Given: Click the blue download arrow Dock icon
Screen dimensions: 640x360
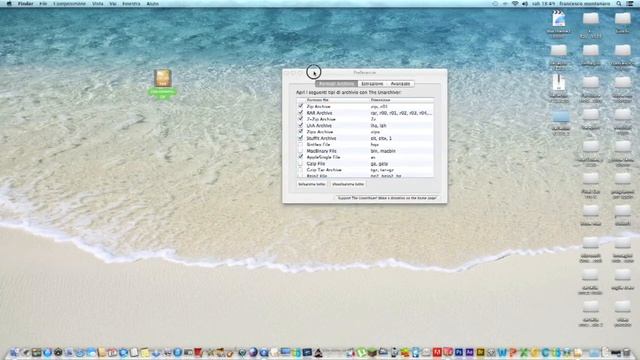Looking at the screenshot, I should (x=156, y=353).
